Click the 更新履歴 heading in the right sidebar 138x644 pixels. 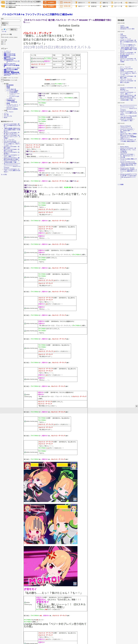tap(121, 20)
